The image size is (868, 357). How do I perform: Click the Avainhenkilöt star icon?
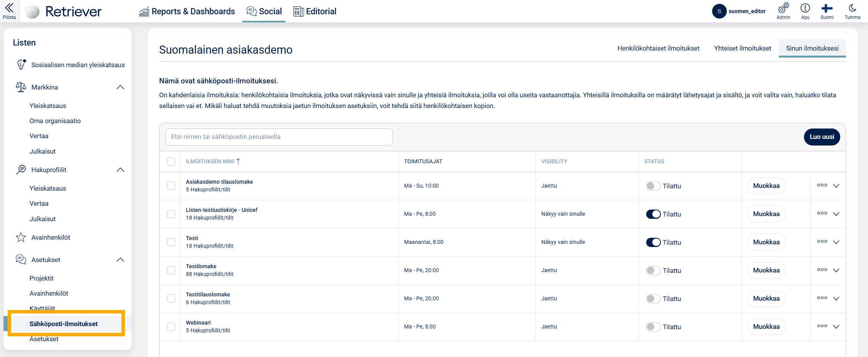tap(21, 237)
